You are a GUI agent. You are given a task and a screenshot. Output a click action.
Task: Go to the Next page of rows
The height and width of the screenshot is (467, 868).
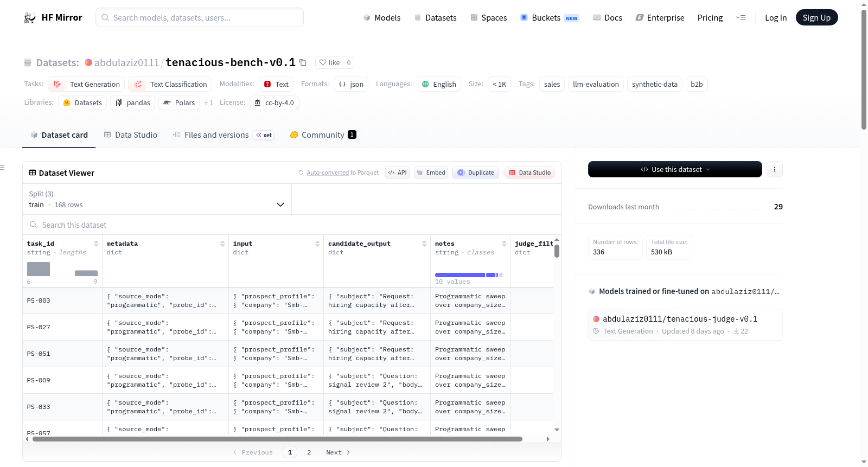click(x=338, y=452)
